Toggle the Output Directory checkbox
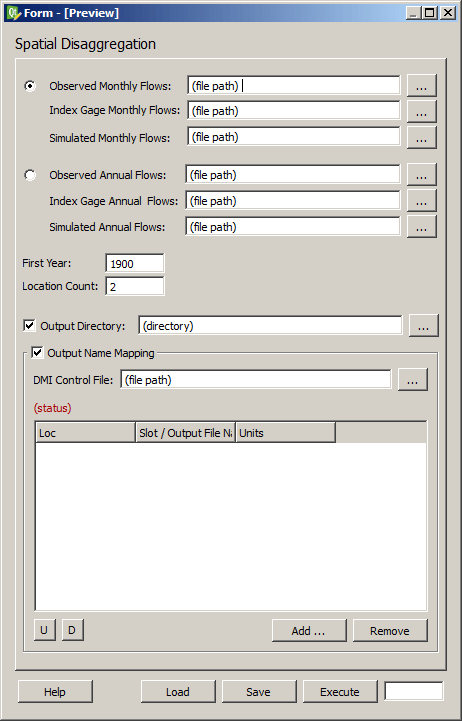Image resolution: width=462 pixels, height=721 pixels. click(29, 326)
